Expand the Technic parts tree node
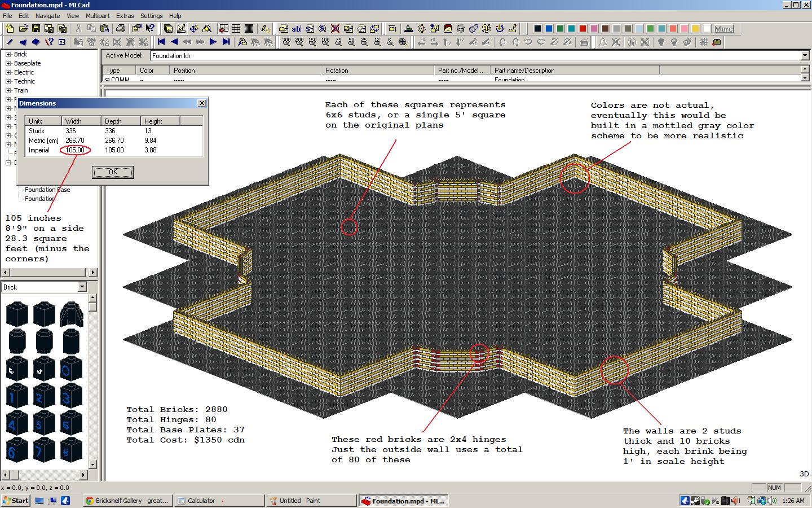Screen dimensions: 812x508 8,81
